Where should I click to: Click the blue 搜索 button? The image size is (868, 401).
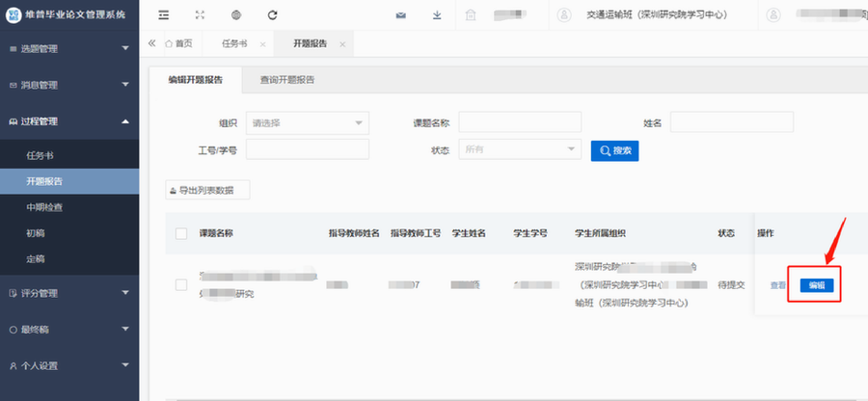coord(614,150)
